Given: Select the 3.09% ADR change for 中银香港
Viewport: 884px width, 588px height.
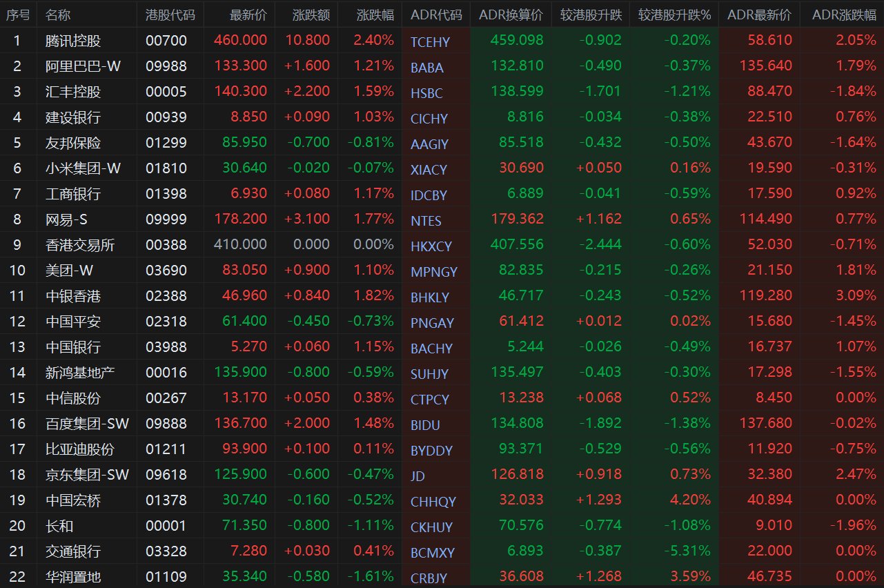Looking at the screenshot, I should (x=856, y=296).
